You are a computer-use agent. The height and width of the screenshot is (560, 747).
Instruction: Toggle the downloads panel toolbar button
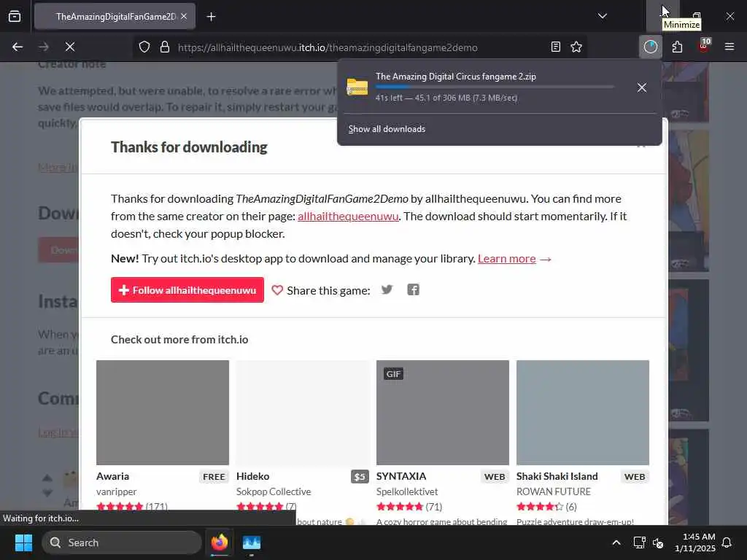[650, 47]
